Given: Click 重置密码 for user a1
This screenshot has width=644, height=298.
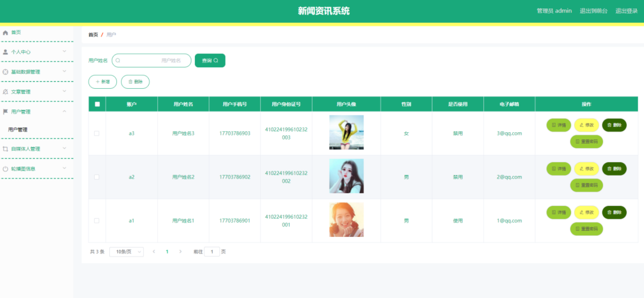Looking at the screenshot, I should pos(586,229).
